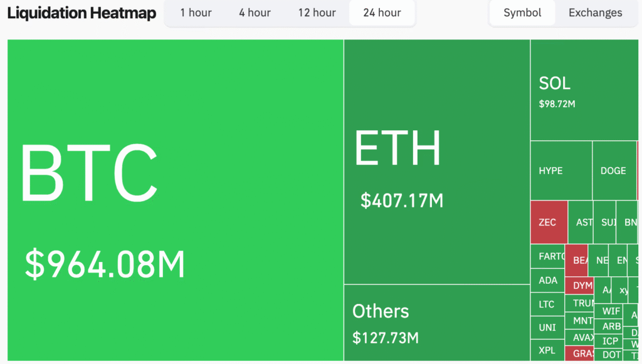The height and width of the screenshot is (364, 642).
Task: Select the ADA heatmap tile
Action: pos(547,280)
